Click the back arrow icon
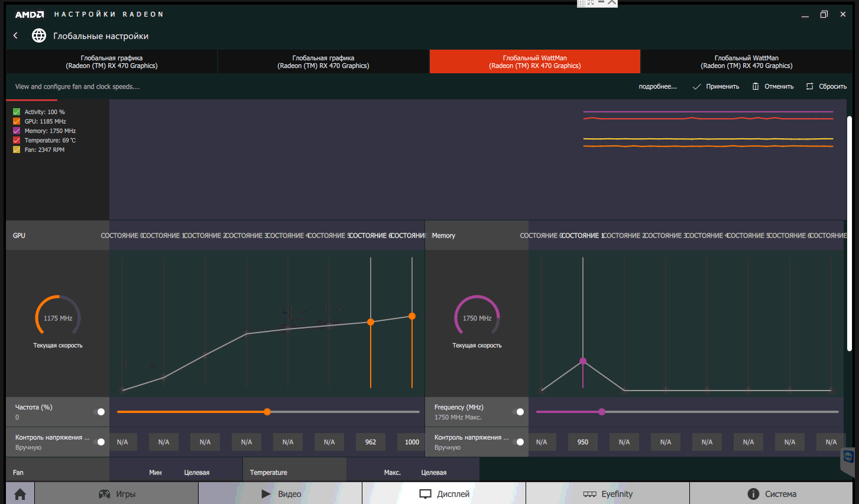Screen dimensions: 859x504 pos(15,36)
